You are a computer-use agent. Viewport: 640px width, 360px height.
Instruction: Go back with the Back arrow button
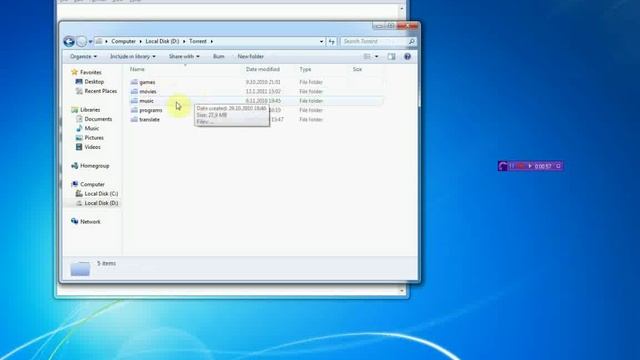(x=69, y=41)
